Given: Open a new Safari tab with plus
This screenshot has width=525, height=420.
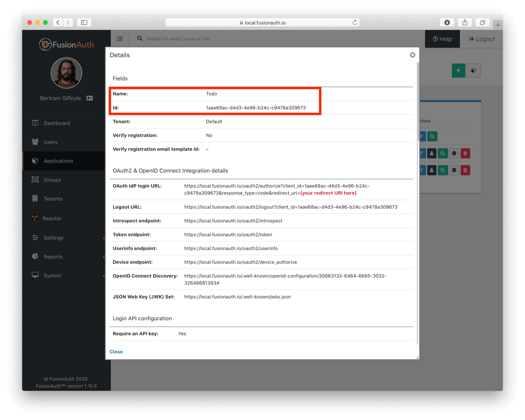Looking at the screenshot, I should pos(498,25).
